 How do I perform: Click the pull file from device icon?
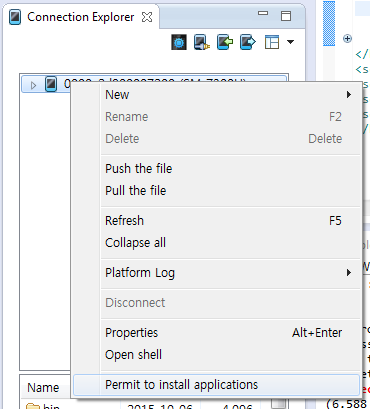pyautogui.click(x=248, y=42)
